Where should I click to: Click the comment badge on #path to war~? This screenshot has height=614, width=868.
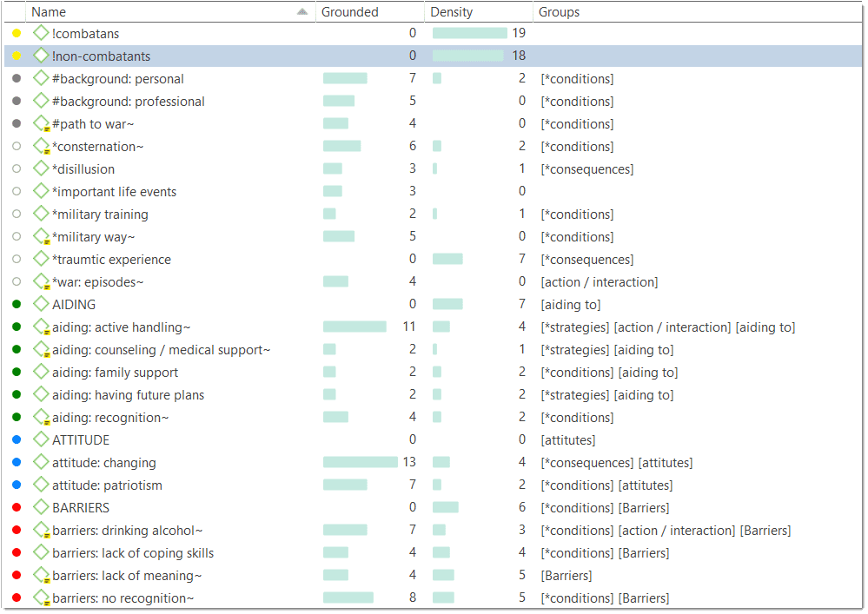coord(45,128)
